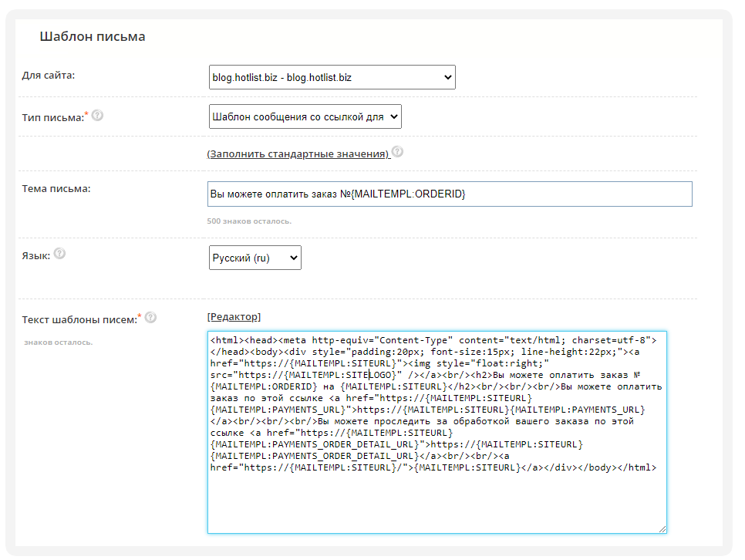
Task: Click the 500 знаков осталось counter
Action: (x=249, y=221)
